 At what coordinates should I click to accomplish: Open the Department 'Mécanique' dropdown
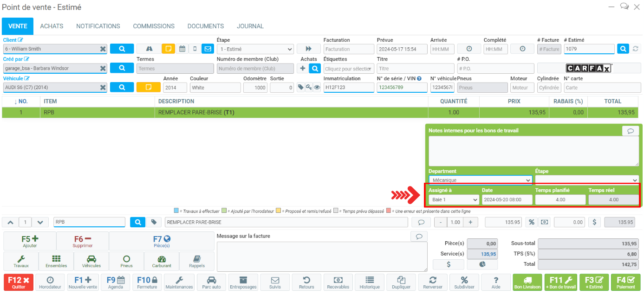coord(480,180)
